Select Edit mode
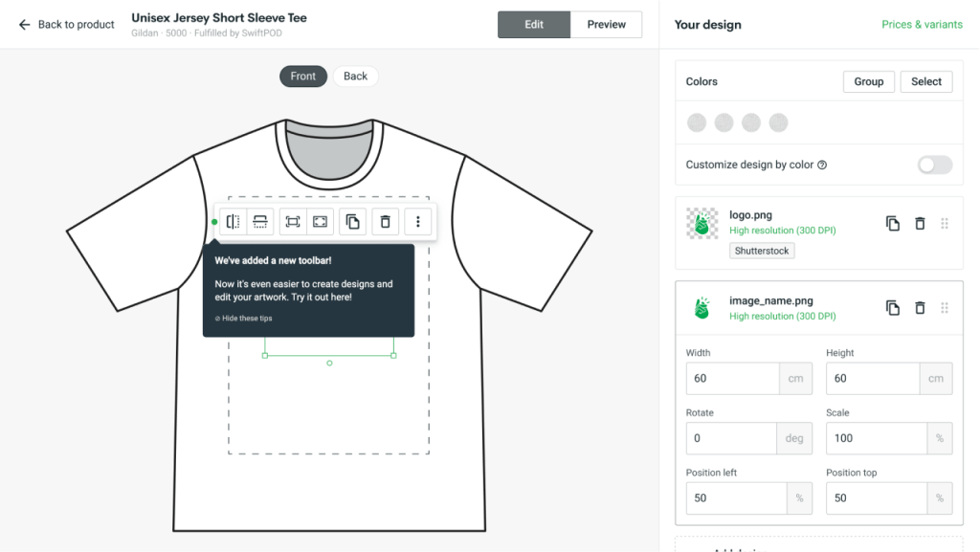 click(534, 24)
